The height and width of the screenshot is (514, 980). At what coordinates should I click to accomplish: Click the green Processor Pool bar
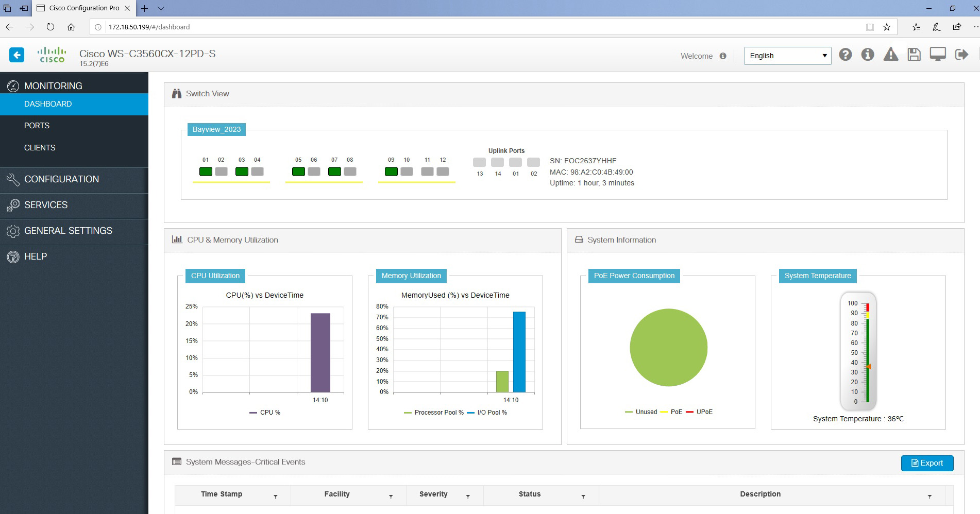502,382
